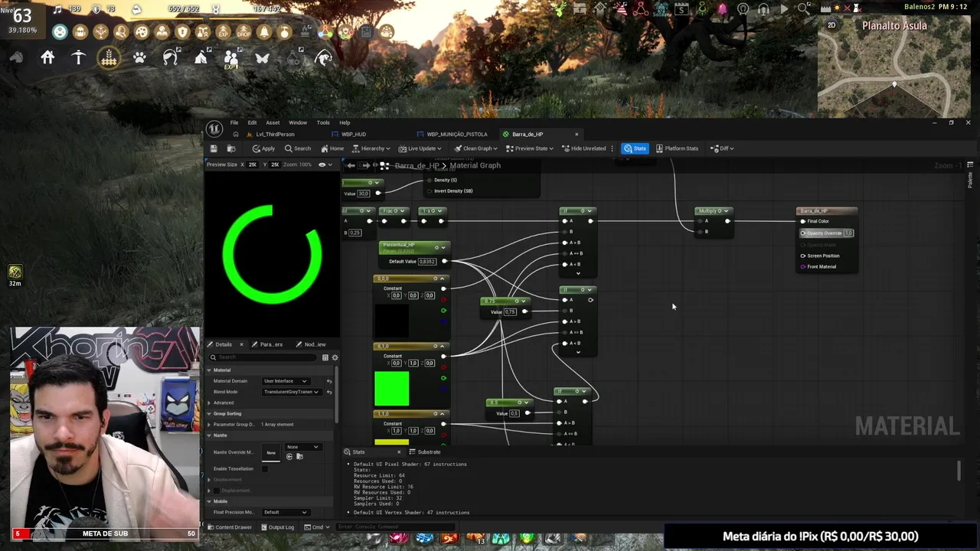The image size is (980, 551).
Task: Open the Asset menu
Action: 273,122
